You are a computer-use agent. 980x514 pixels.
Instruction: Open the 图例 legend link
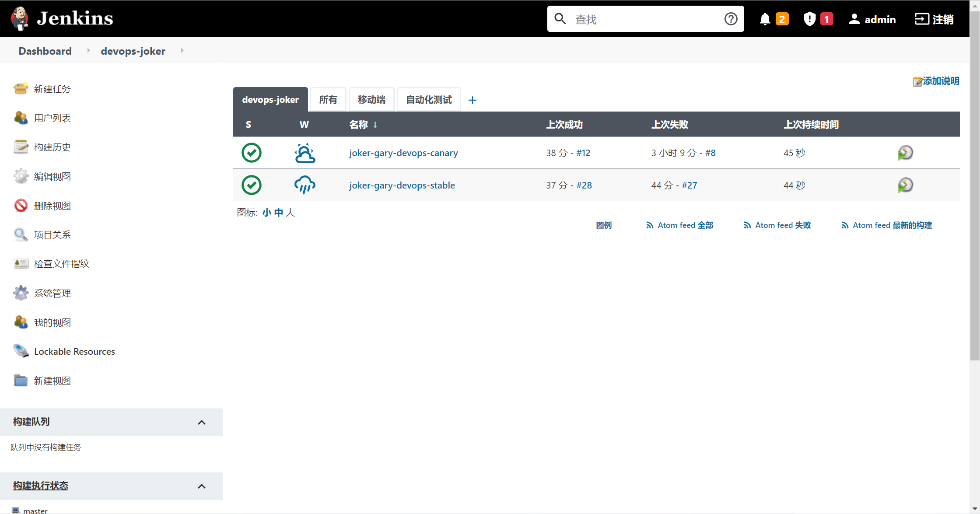tap(604, 225)
